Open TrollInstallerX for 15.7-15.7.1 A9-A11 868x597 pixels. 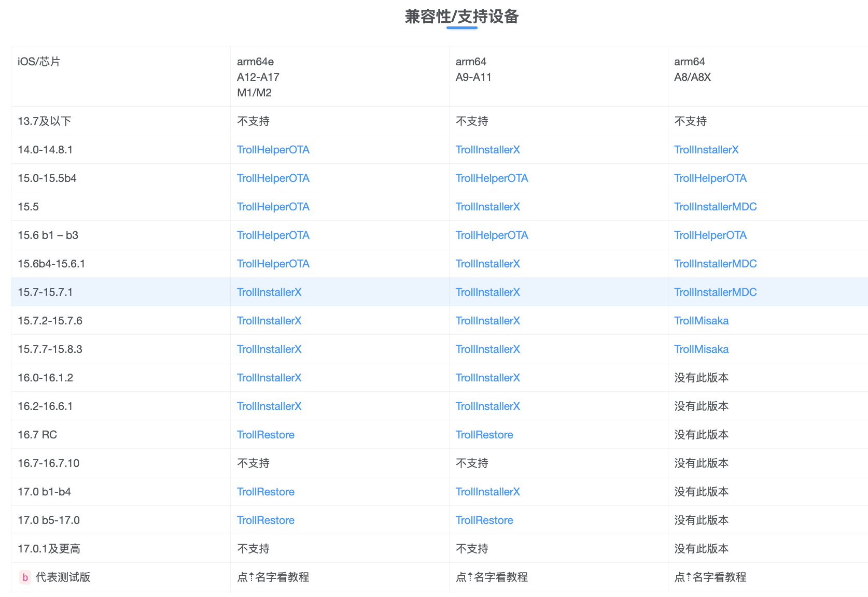click(x=487, y=292)
